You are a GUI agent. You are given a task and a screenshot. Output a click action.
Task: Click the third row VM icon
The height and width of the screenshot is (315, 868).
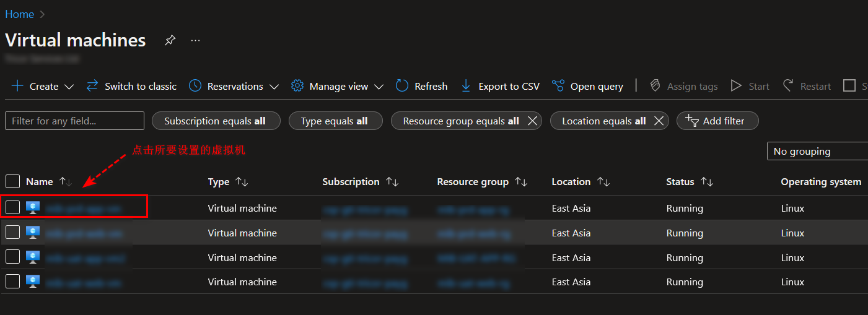coord(33,257)
